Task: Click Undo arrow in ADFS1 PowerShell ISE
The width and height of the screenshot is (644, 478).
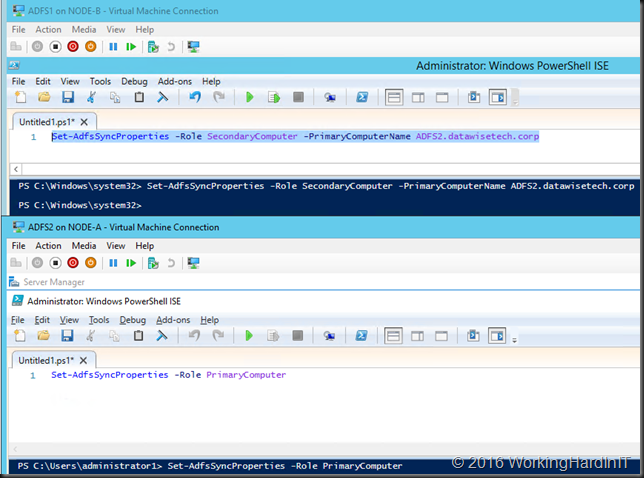Action: [x=195, y=97]
